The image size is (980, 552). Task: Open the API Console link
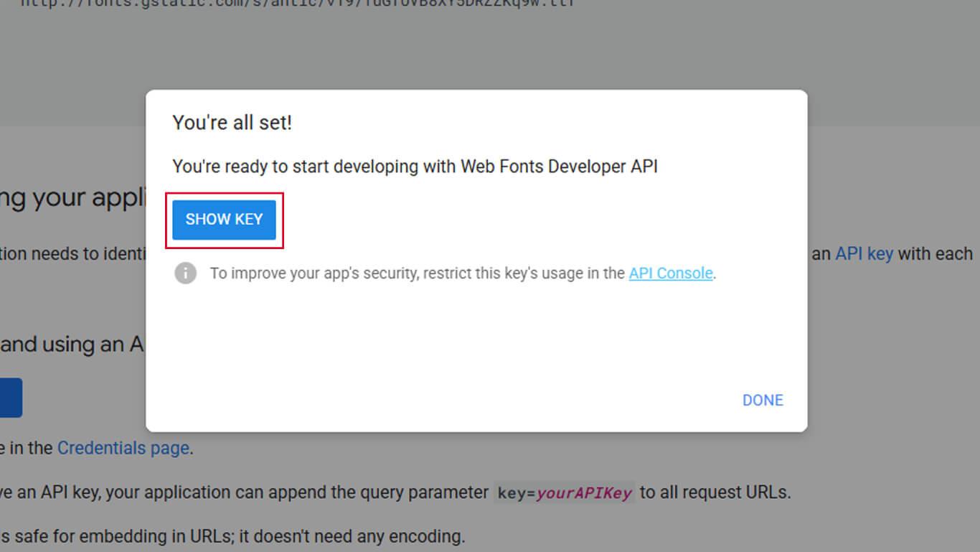point(671,273)
